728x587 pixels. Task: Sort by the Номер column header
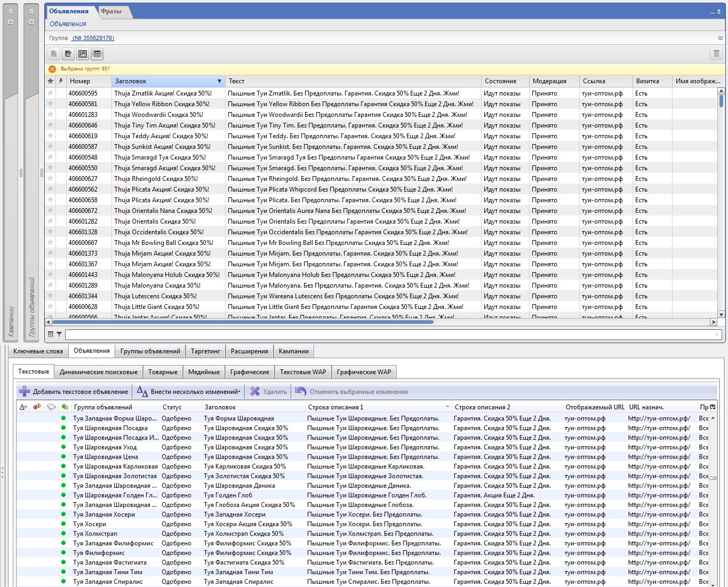pos(89,81)
